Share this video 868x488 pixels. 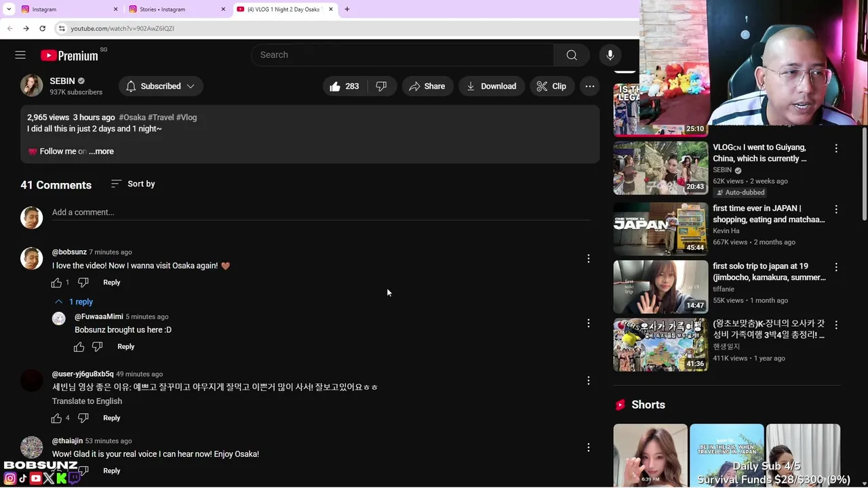[427, 86]
